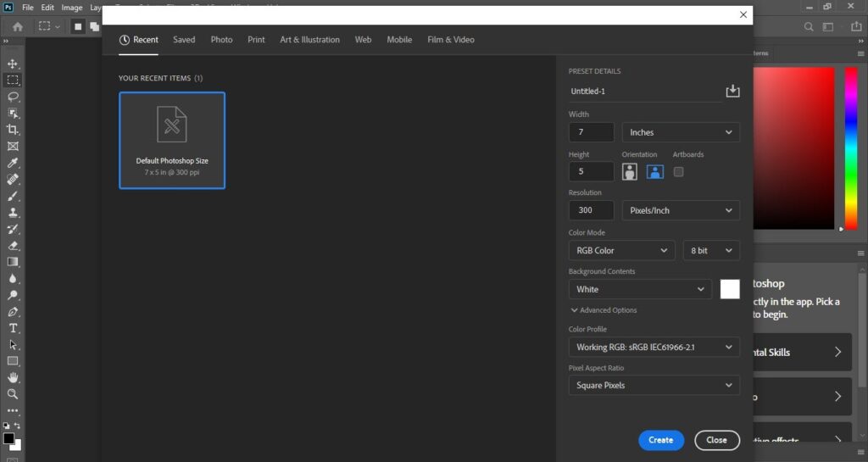Viewport: 868px width, 462px height.
Task: Select the Gradient tool
Action: point(12,262)
